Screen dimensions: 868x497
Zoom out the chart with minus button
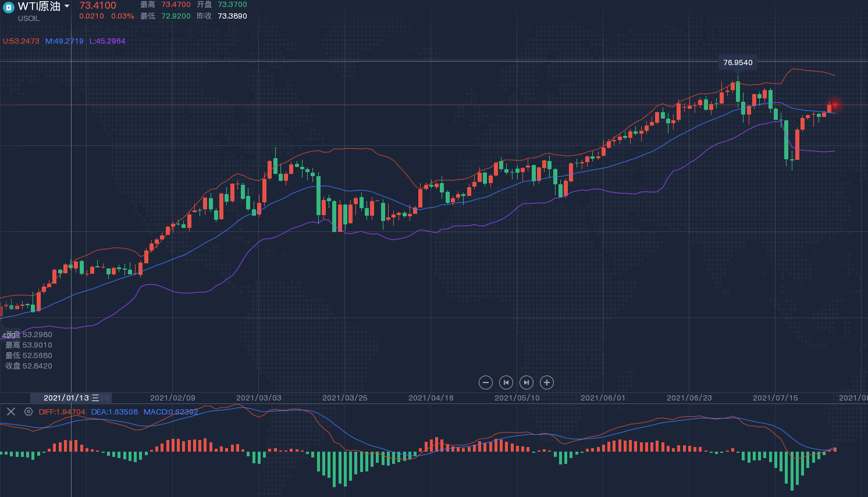[x=486, y=382]
